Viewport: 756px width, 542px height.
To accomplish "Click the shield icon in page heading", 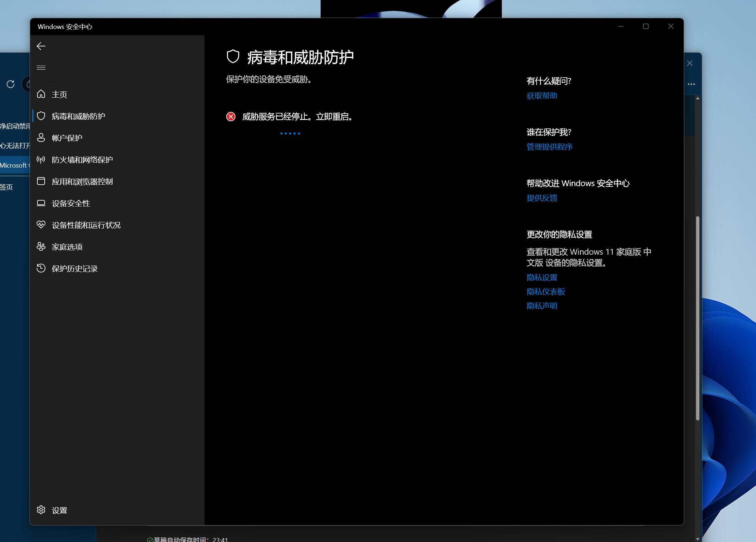I will [x=233, y=57].
